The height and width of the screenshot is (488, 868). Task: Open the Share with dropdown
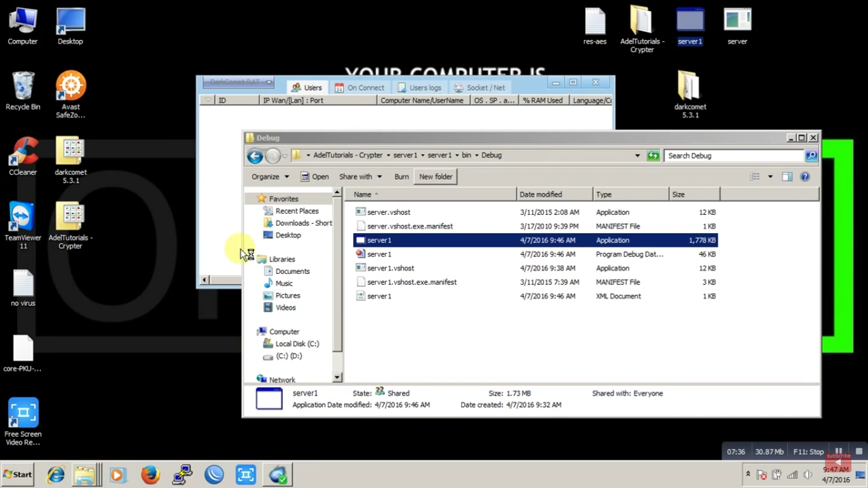360,177
